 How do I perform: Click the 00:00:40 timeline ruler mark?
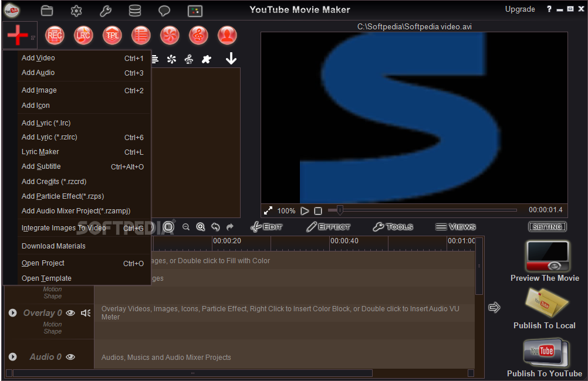[344, 241]
